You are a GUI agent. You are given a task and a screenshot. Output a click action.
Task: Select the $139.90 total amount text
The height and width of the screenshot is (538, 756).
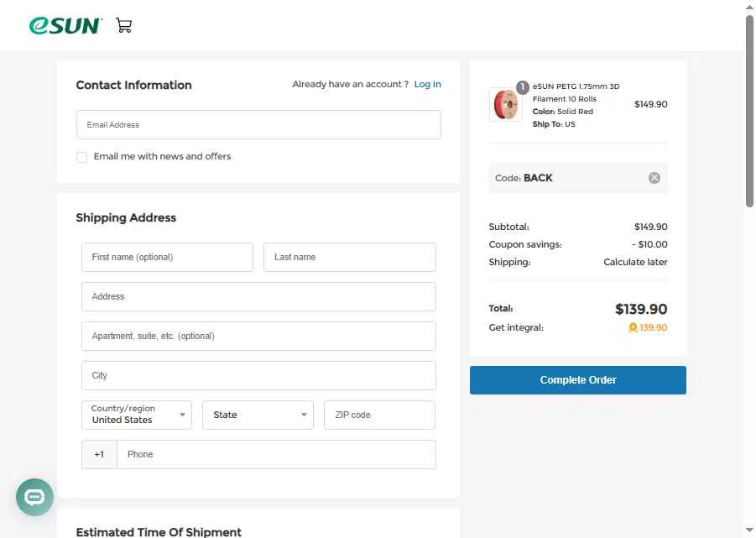point(641,309)
